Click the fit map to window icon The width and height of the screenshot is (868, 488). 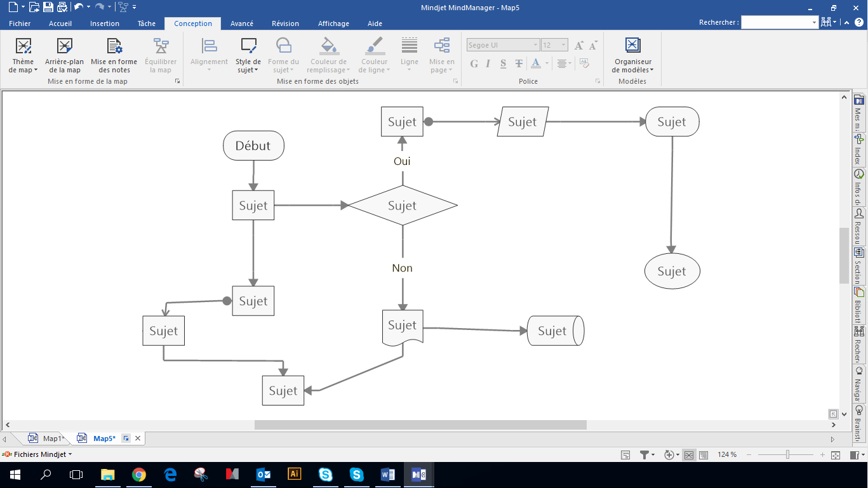836,455
